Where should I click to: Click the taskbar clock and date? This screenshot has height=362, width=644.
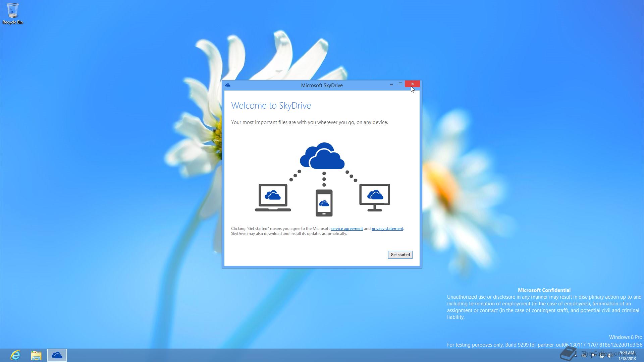(627, 356)
